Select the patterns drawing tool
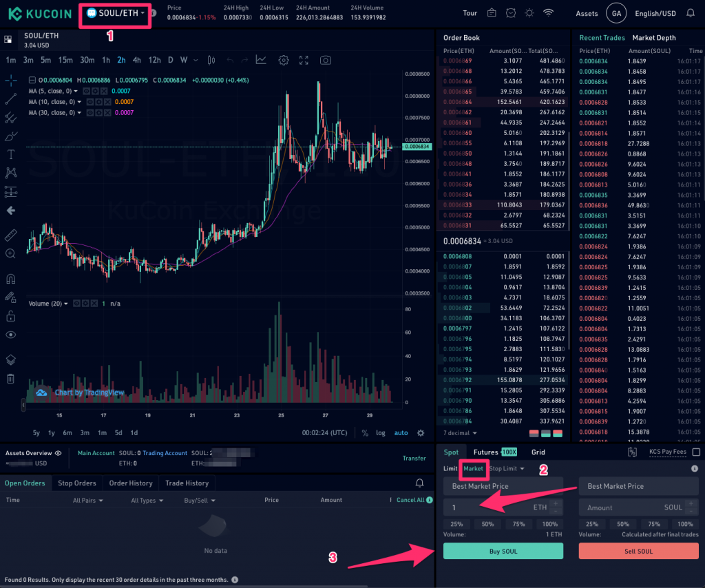The width and height of the screenshot is (705, 588). click(x=11, y=173)
